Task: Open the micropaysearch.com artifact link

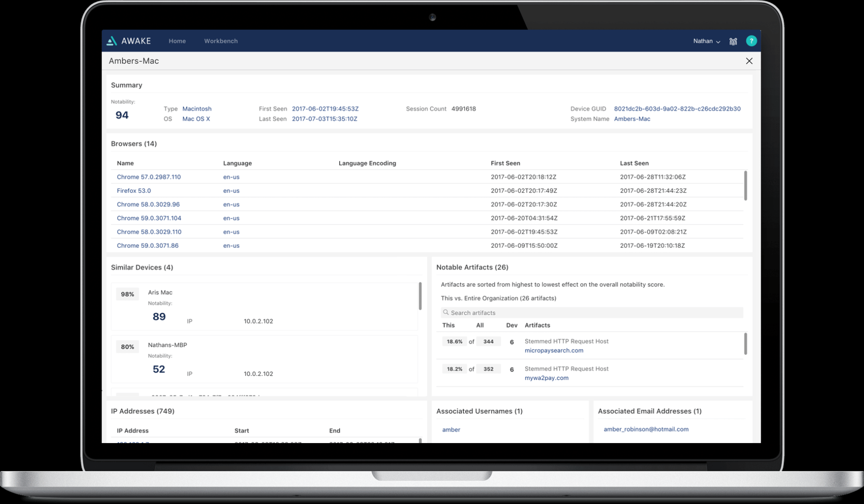Action: click(x=554, y=350)
